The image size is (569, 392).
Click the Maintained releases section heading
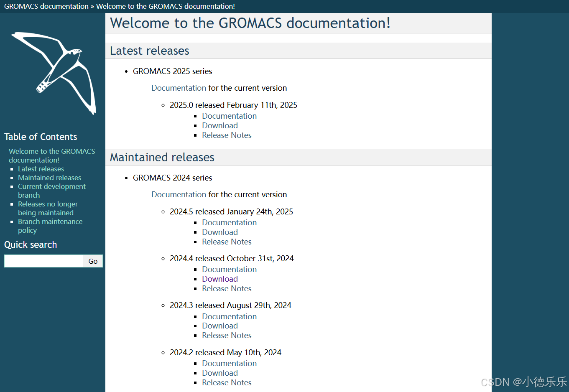(162, 157)
